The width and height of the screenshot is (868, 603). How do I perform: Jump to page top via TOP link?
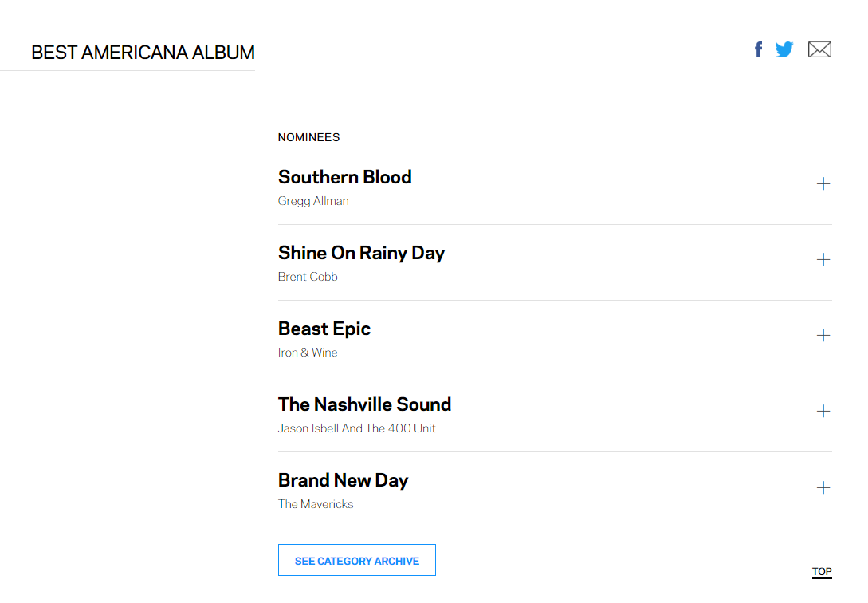[822, 571]
